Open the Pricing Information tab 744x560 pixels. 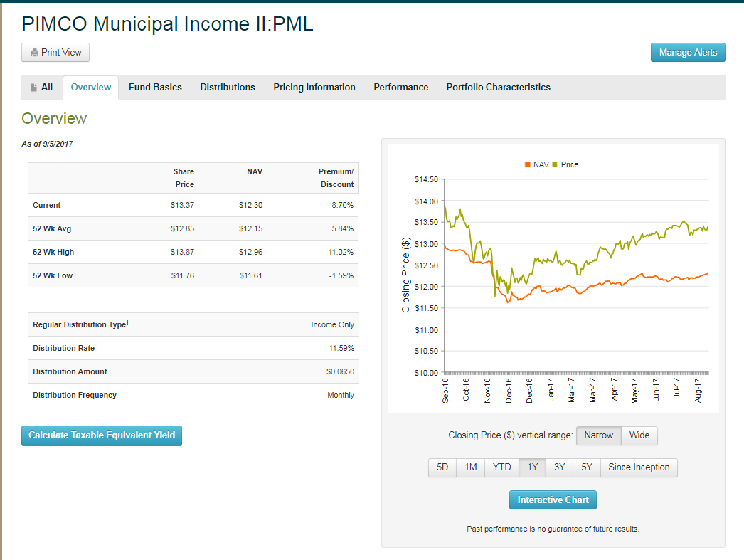[314, 88]
